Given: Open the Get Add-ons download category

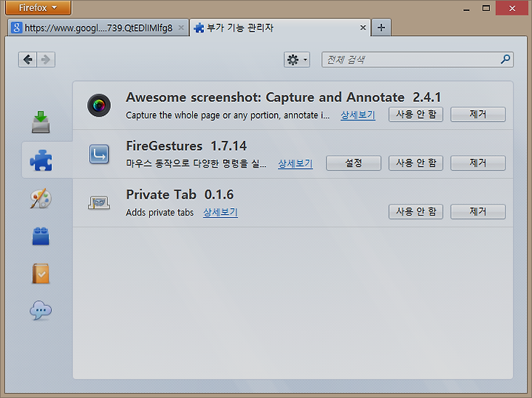Looking at the screenshot, I should click(x=41, y=122).
